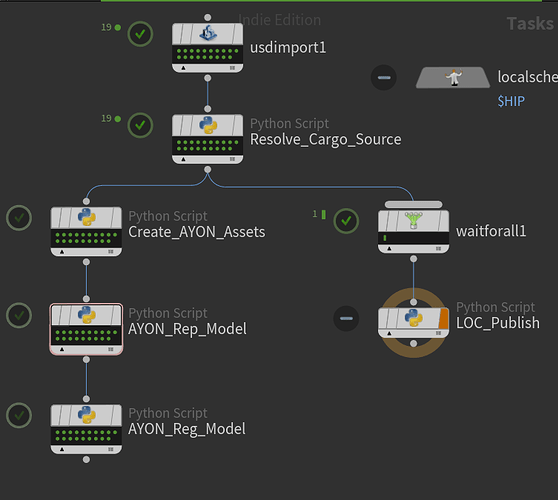The image size is (558, 500).
Task: Click the grid handle on LOC_Publish footer
Action: [x=438, y=333]
